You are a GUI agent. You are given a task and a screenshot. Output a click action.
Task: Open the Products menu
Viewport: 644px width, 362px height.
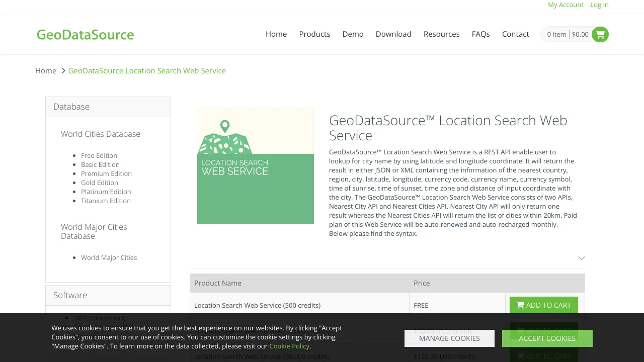pos(314,34)
